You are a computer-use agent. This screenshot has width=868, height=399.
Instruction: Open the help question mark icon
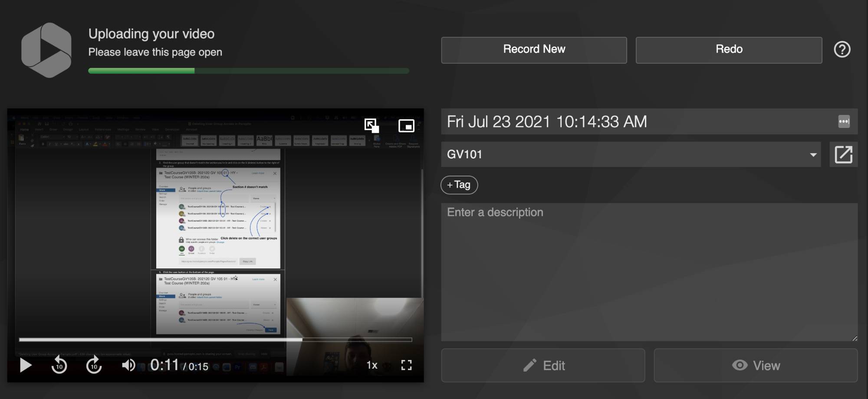pyautogui.click(x=842, y=49)
